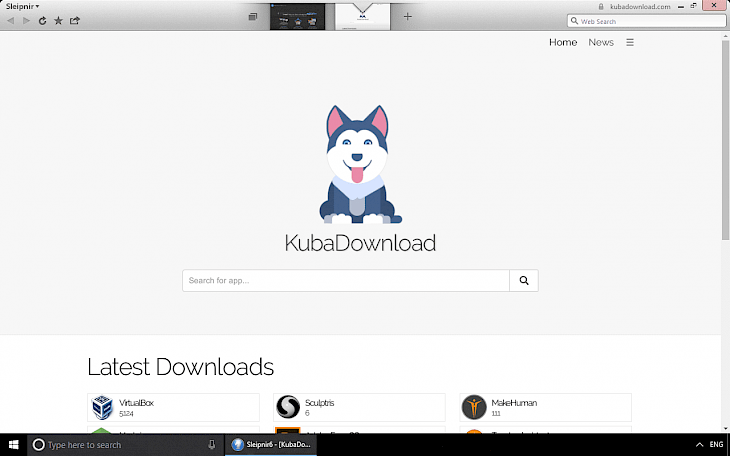Open a new tab with plus
This screenshot has width=730, height=456.
(408, 17)
